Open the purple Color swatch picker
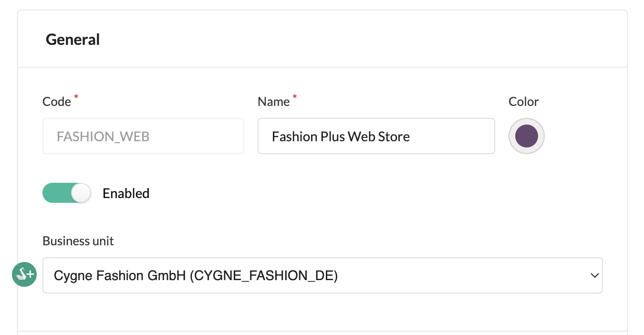 (527, 136)
